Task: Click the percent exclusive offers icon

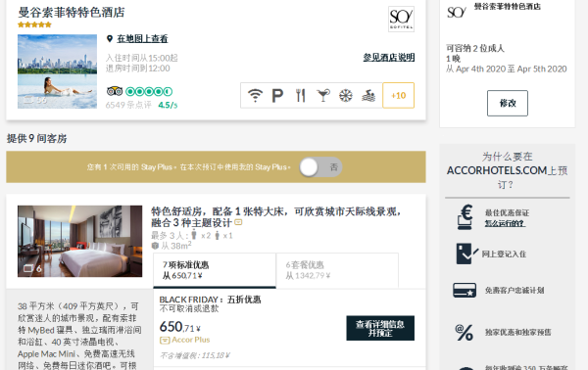Action: (464, 332)
